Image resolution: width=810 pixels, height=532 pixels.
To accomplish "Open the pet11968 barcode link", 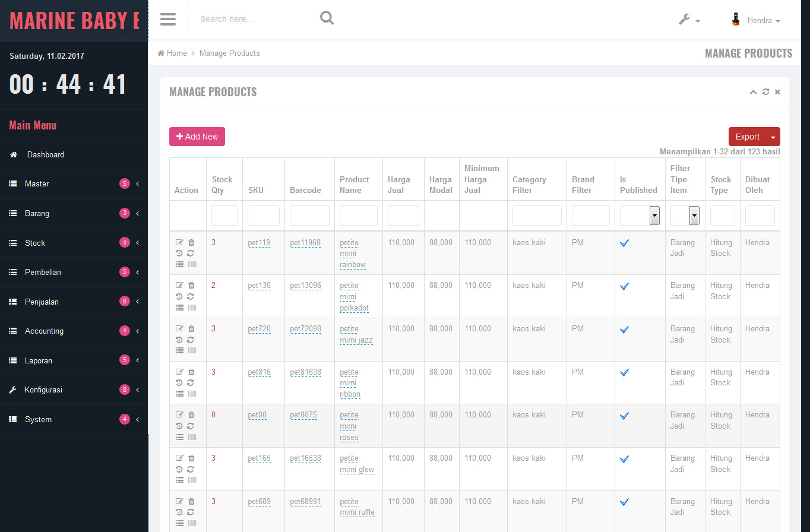I will 305,242.
